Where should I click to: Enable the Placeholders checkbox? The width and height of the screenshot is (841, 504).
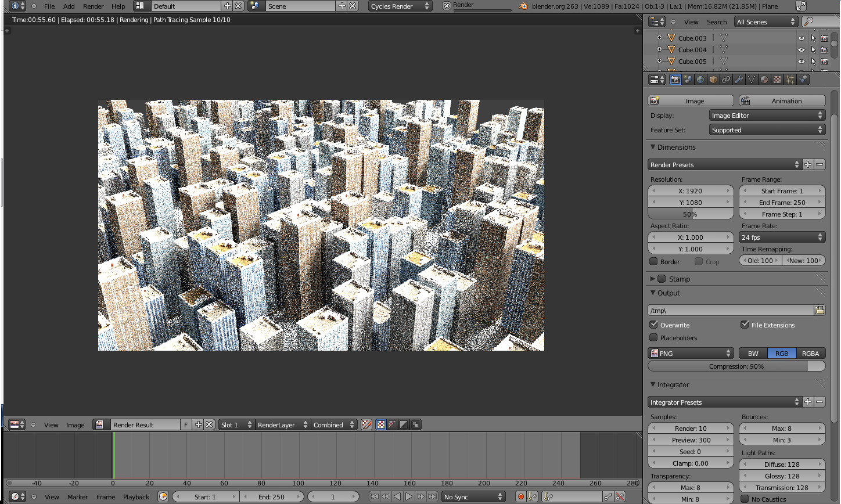pos(653,337)
